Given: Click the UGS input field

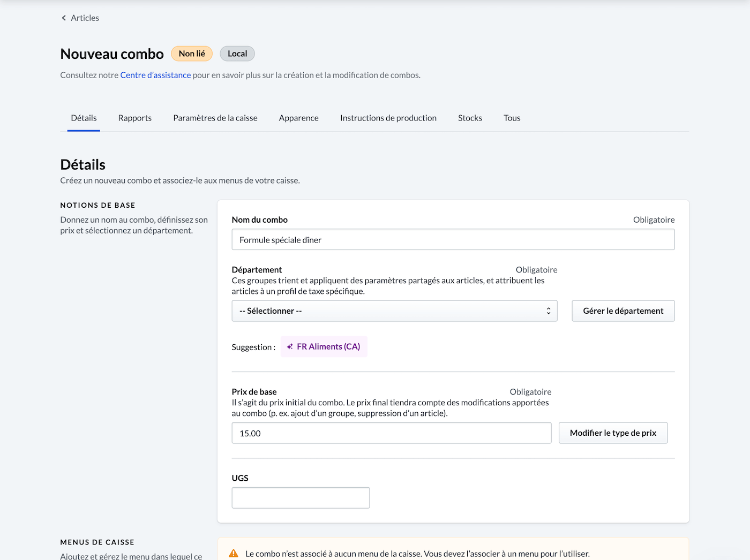Looking at the screenshot, I should coord(301,498).
